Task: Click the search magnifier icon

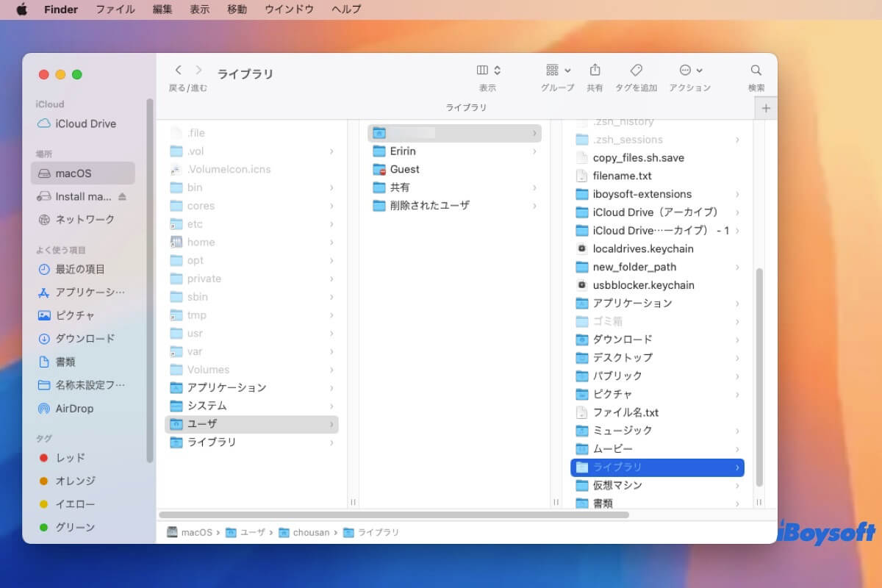Action: pos(756,71)
